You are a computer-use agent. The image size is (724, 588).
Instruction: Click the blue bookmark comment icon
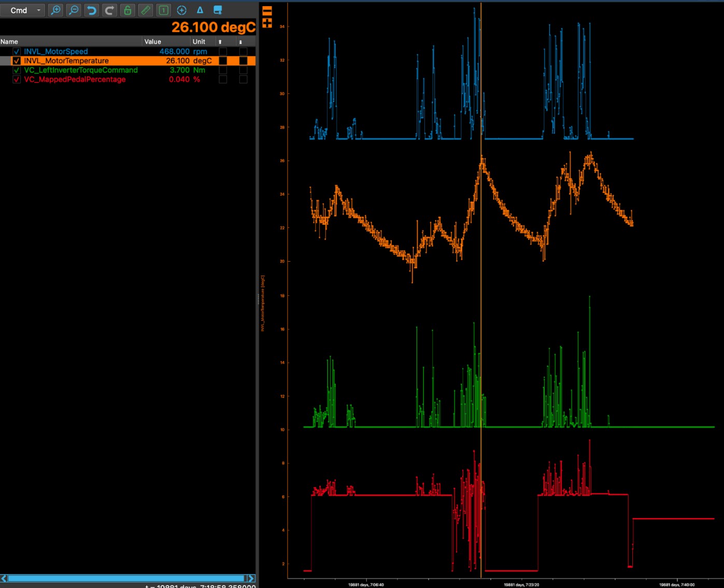218,10
